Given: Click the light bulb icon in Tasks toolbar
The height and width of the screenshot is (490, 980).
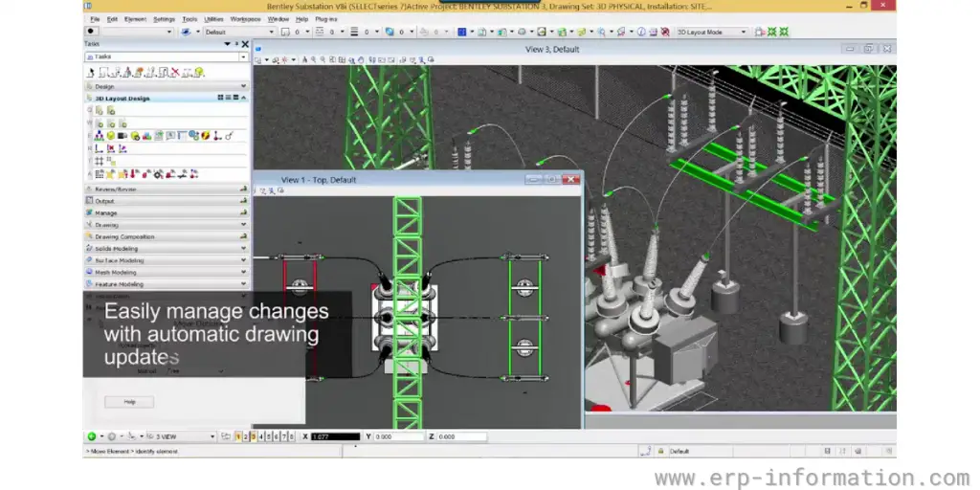Looking at the screenshot, I should 199,72.
